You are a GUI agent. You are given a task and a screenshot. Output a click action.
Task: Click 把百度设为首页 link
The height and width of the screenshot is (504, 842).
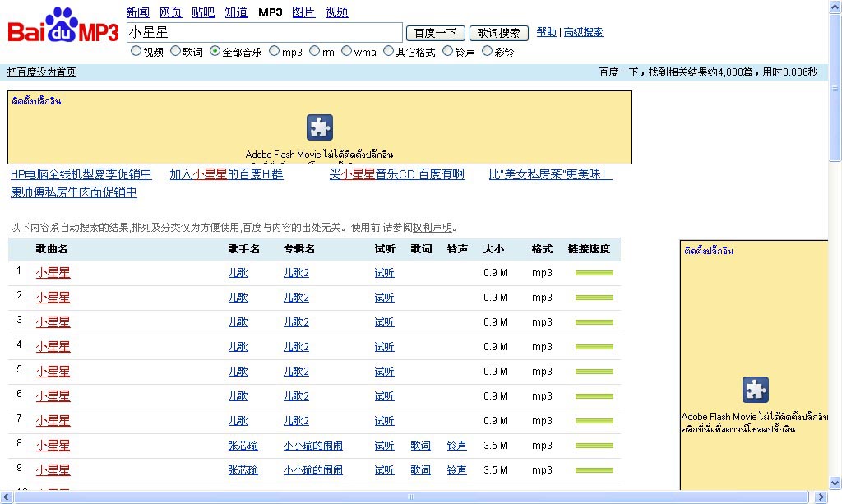pyautogui.click(x=41, y=72)
